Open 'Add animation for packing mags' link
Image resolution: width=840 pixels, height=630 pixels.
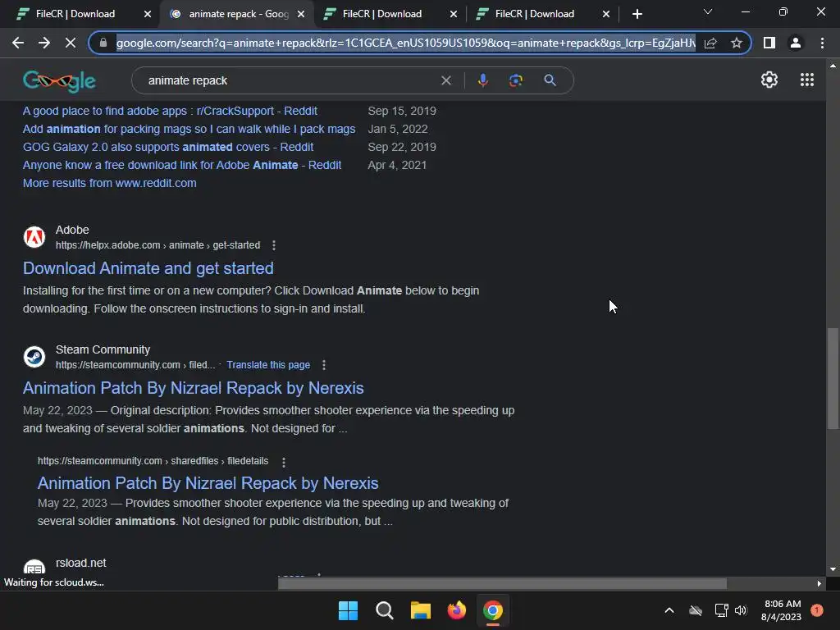tap(189, 129)
